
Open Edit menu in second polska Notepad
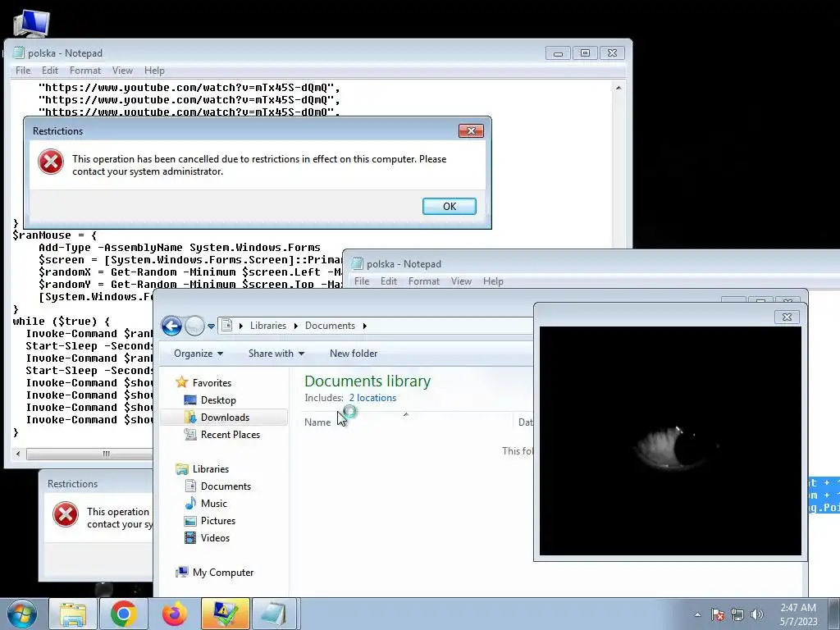point(388,281)
